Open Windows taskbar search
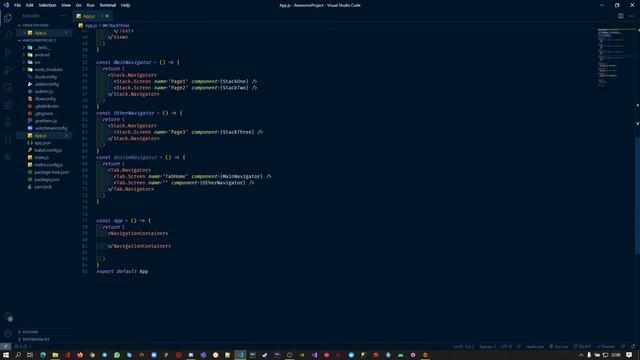The height and width of the screenshot is (360, 640). tap(18, 355)
